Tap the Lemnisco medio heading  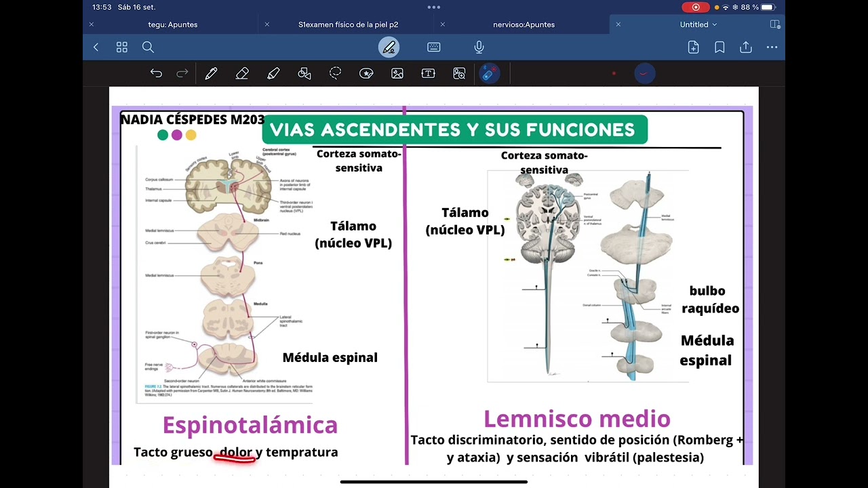[577, 419]
